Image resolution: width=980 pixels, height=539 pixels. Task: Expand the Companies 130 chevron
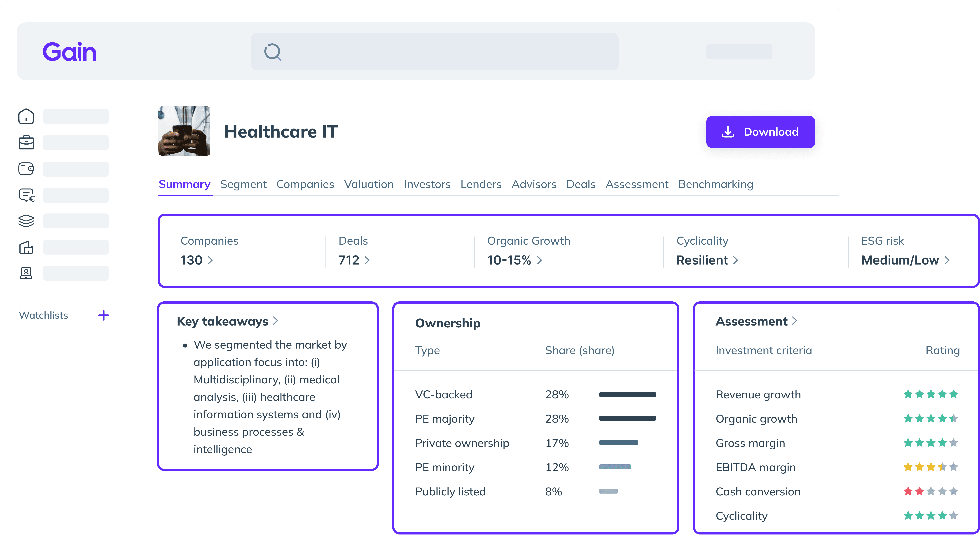click(210, 260)
